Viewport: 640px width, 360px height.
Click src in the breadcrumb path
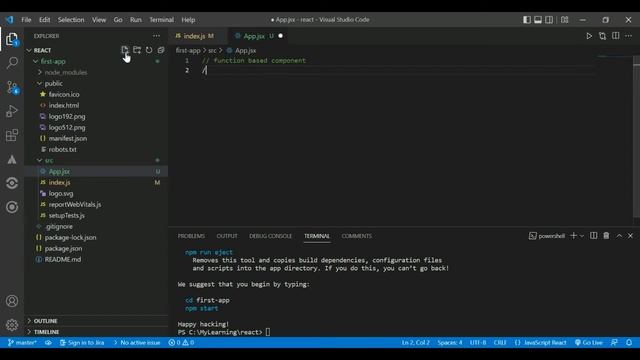[212, 51]
